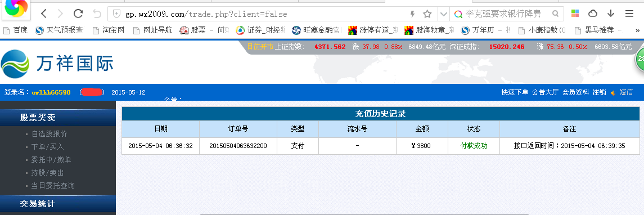The height and width of the screenshot is (215, 644).
Task: Bookmark the page with the star icon
Action: tap(427, 14)
